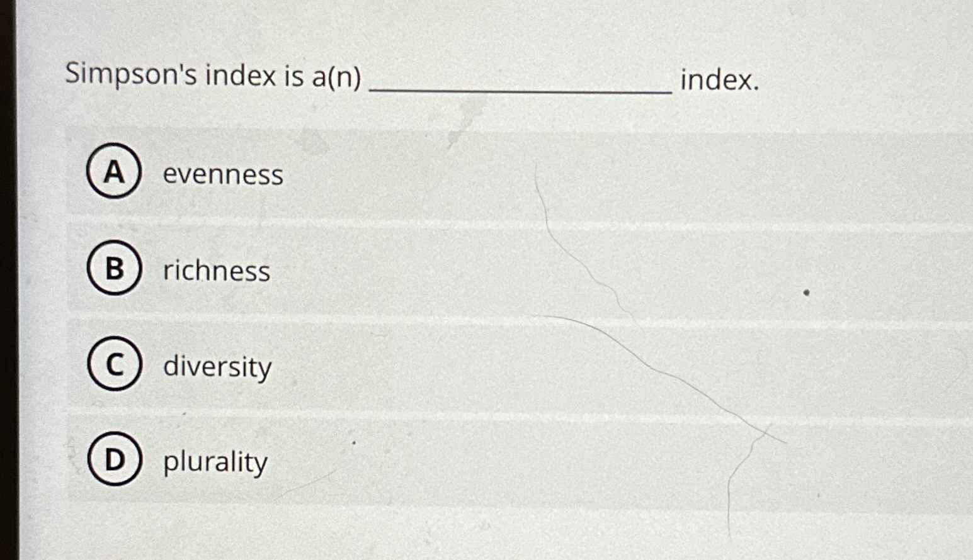973x560 pixels.
Task: Click the word plurality
Action: pyautogui.click(x=215, y=462)
